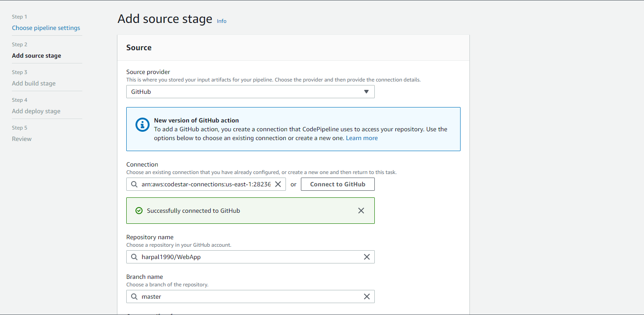Screen dimensions: 644x315
Task: Select Add deploy stage step
Action: 36,111
